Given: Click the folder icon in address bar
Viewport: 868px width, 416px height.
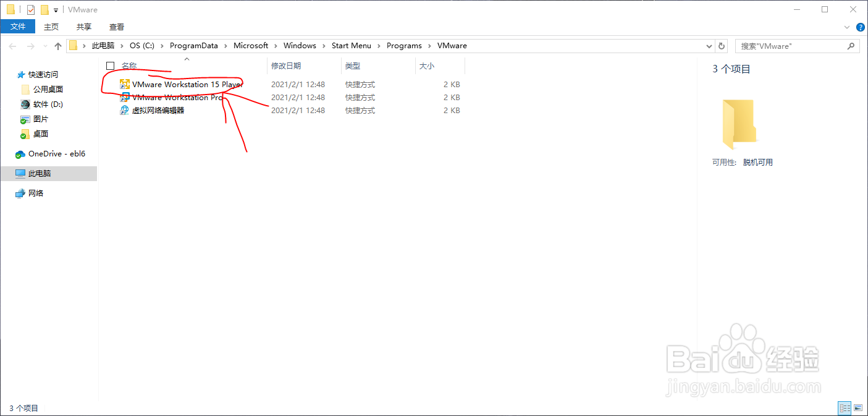Looking at the screenshot, I should [74, 46].
